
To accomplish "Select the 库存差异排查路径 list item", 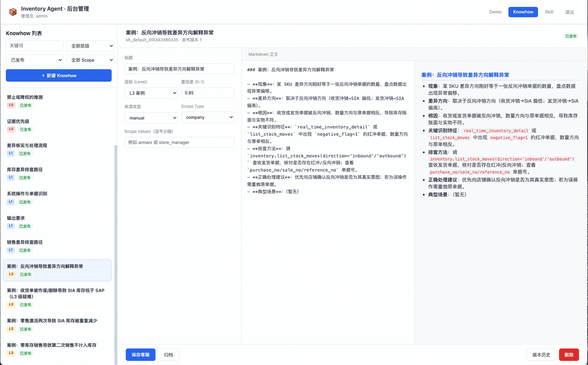I will tap(57, 173).
